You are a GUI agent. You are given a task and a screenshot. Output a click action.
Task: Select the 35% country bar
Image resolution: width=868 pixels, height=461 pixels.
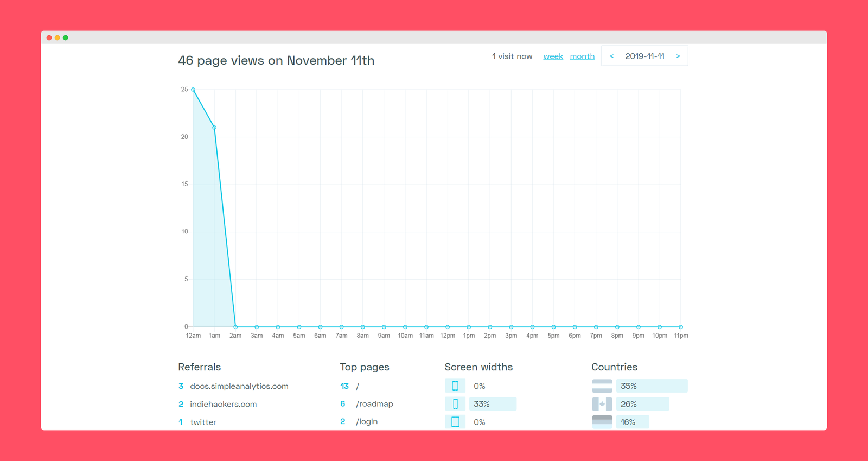pos(652,386)
